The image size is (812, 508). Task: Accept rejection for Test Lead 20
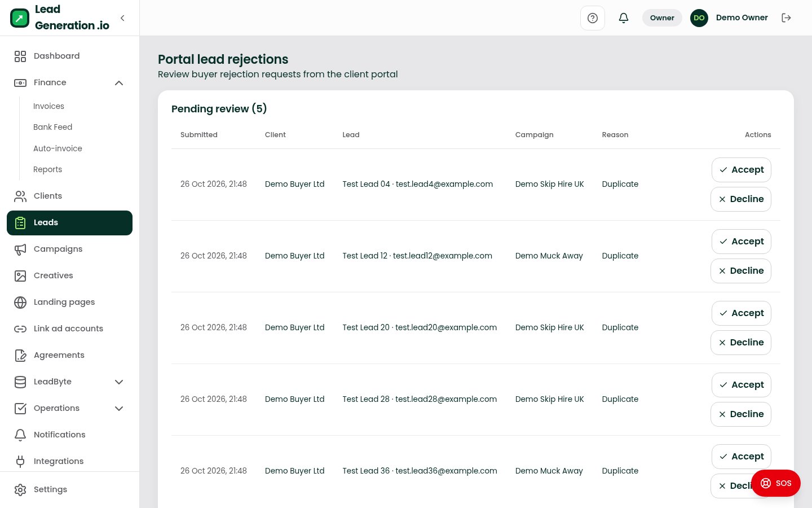click(x=741, y=313)
